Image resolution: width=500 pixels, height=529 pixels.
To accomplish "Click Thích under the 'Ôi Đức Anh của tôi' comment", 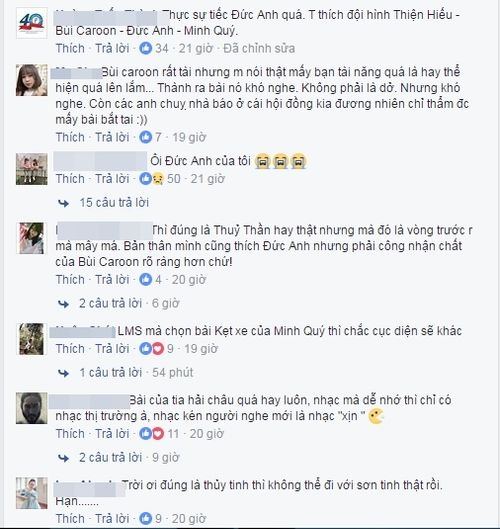I will pos(70,178).
